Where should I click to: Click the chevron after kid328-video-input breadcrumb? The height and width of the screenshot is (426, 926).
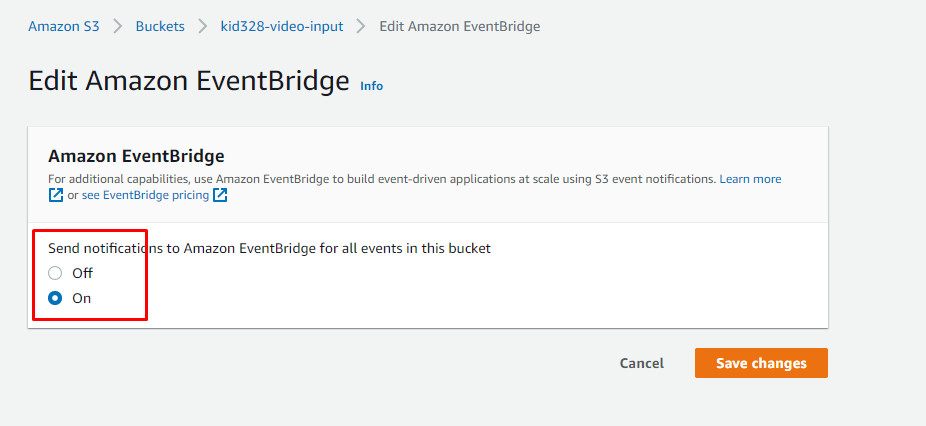tap(361, 26)
